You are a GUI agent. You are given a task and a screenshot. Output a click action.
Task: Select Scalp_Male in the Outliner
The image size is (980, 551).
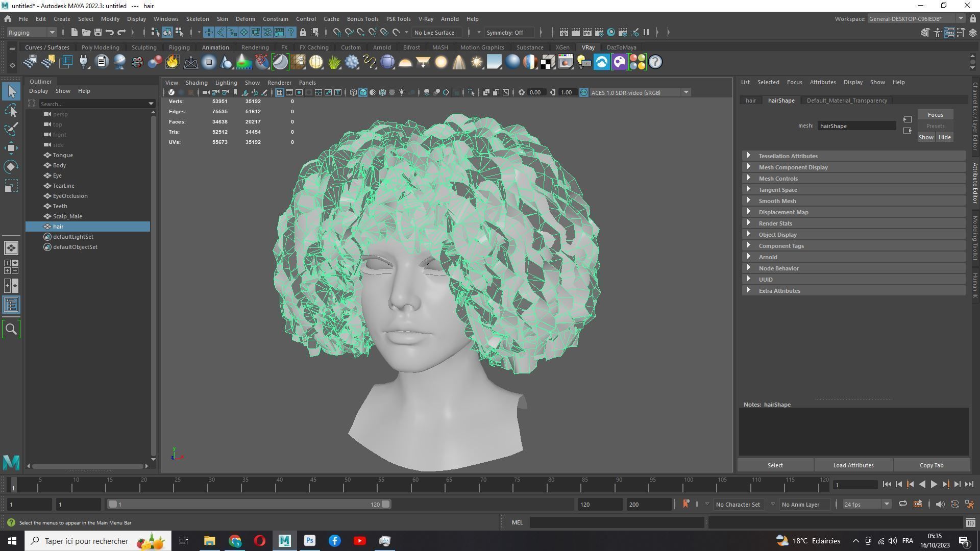(67, 216)
